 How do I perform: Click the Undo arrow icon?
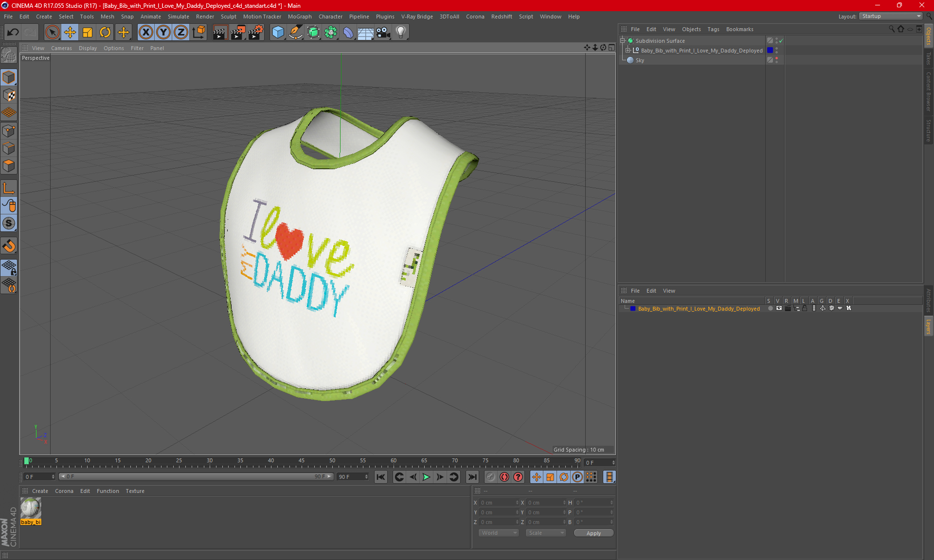[x=13, y=33]
